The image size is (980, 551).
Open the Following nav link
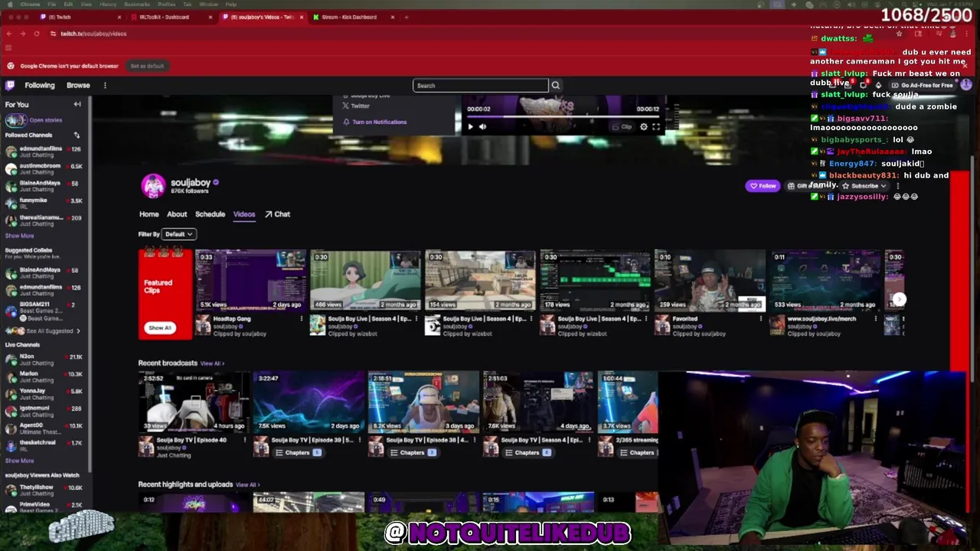pos(40,86)
